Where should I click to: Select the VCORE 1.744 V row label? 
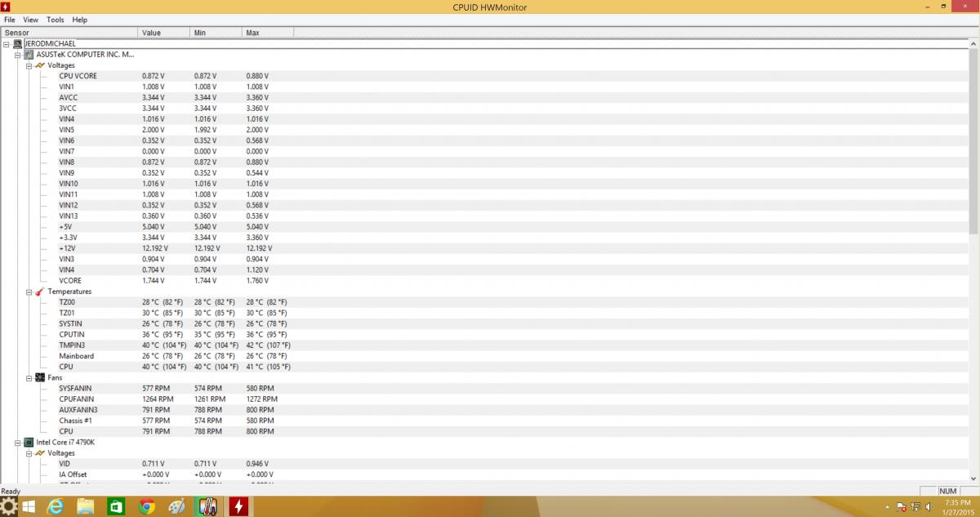point(70,280)
